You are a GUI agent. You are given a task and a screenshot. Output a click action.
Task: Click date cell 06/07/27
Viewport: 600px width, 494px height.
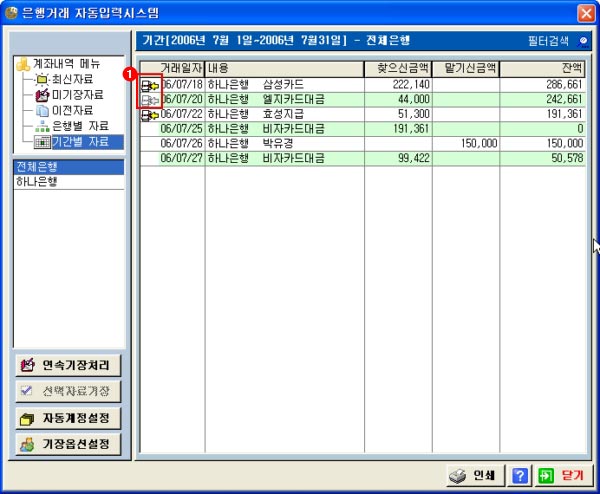pyautogui.click(x=181, y=158)
